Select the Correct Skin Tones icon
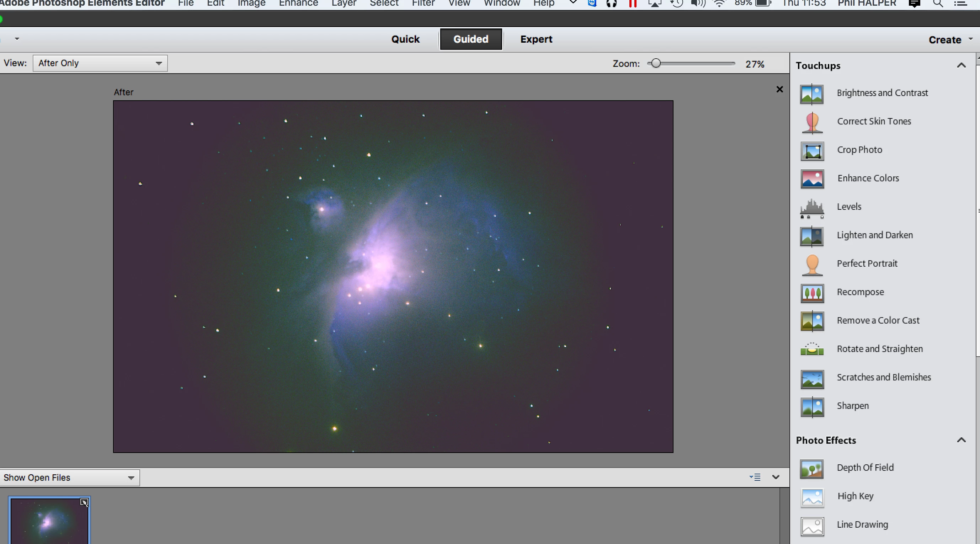 pos(812,123)
